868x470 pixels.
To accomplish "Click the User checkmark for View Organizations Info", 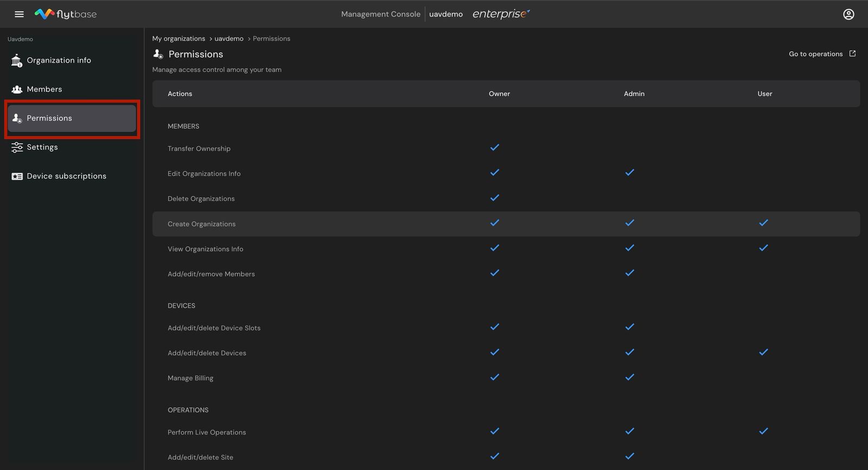I will (763, 247).
